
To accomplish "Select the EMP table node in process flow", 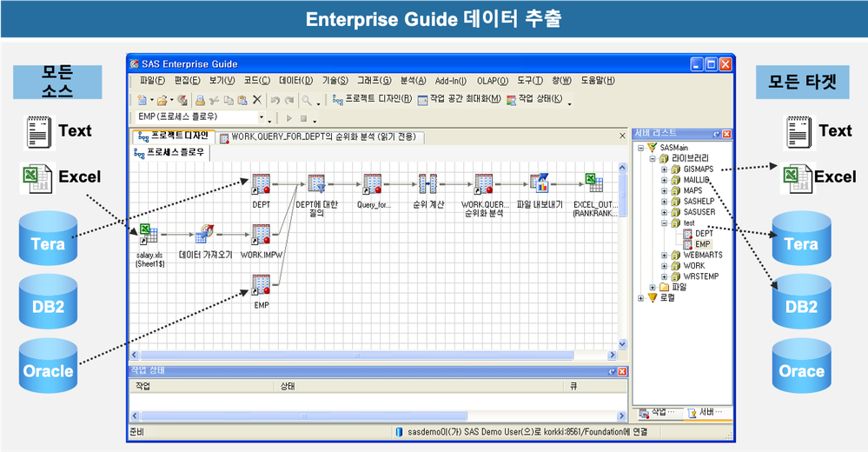I will click(x=261, y=285).
